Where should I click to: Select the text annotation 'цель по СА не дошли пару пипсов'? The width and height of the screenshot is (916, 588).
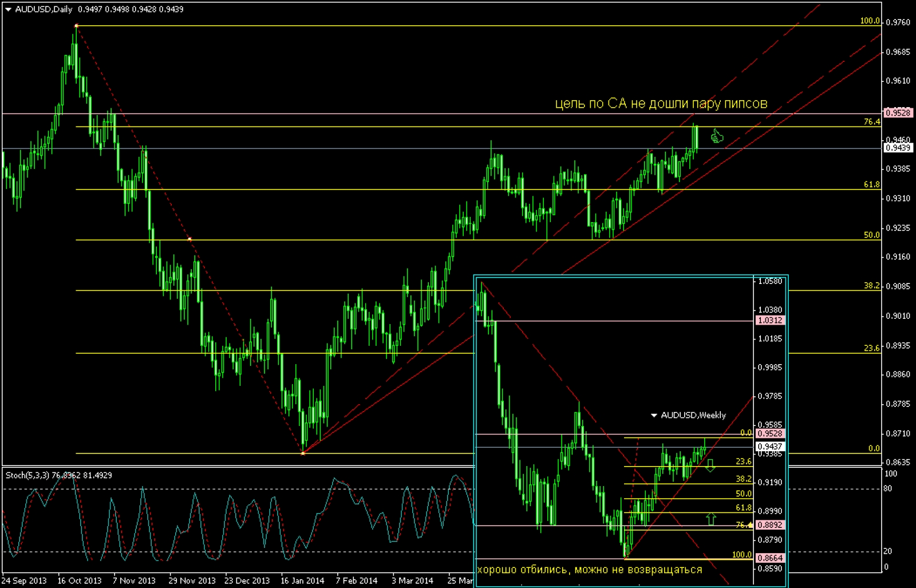[661, 104]
